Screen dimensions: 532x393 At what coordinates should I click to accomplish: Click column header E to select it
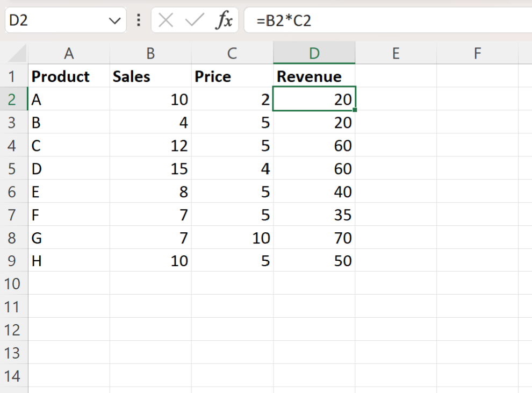pos(396,53)
